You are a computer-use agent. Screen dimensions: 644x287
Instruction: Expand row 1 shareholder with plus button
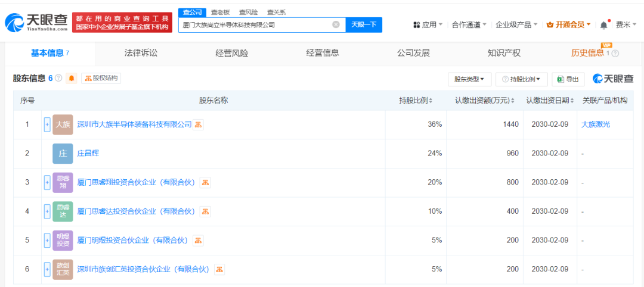coord(47,124)
